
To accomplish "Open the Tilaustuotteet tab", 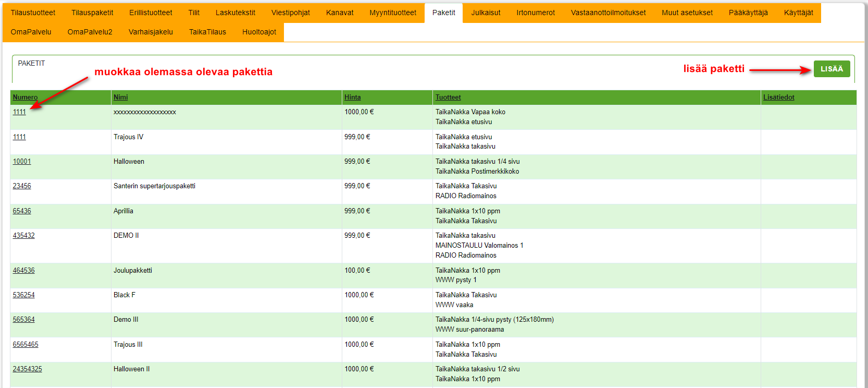I will 33,13.
